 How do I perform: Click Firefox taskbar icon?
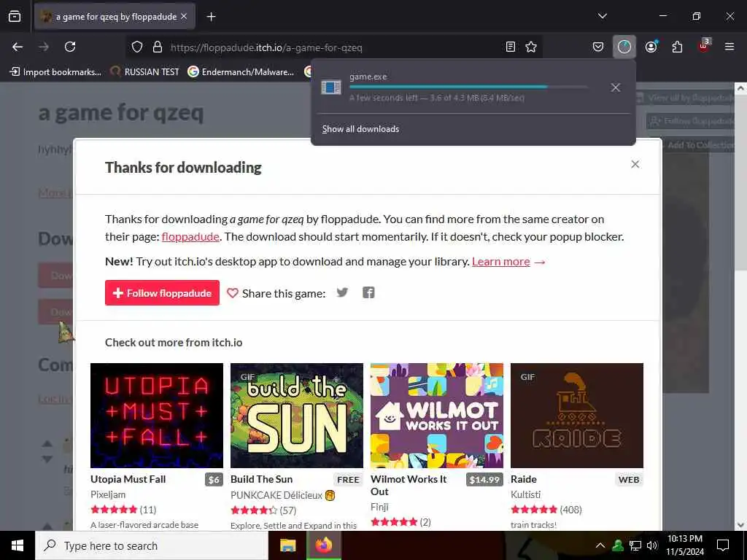point(323,545)
